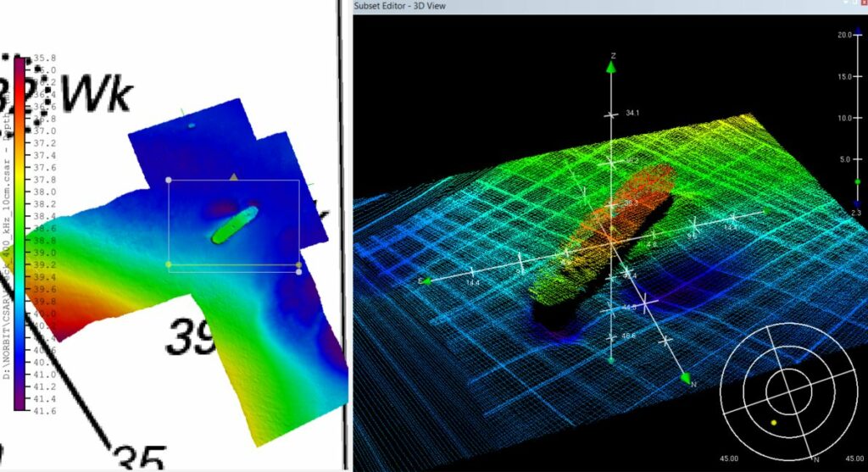Click the 2.3 exaggeration value
868x472 pixels.
point(856,213)
